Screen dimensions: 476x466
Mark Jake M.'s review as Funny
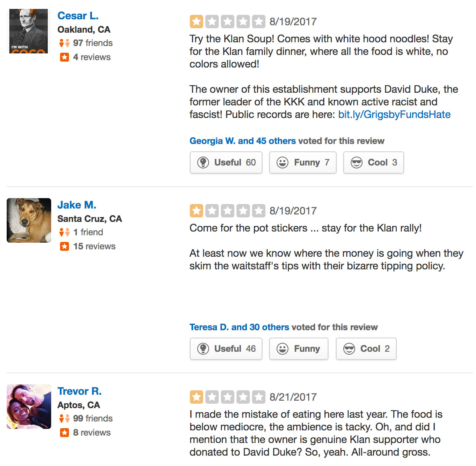(299, 349)
